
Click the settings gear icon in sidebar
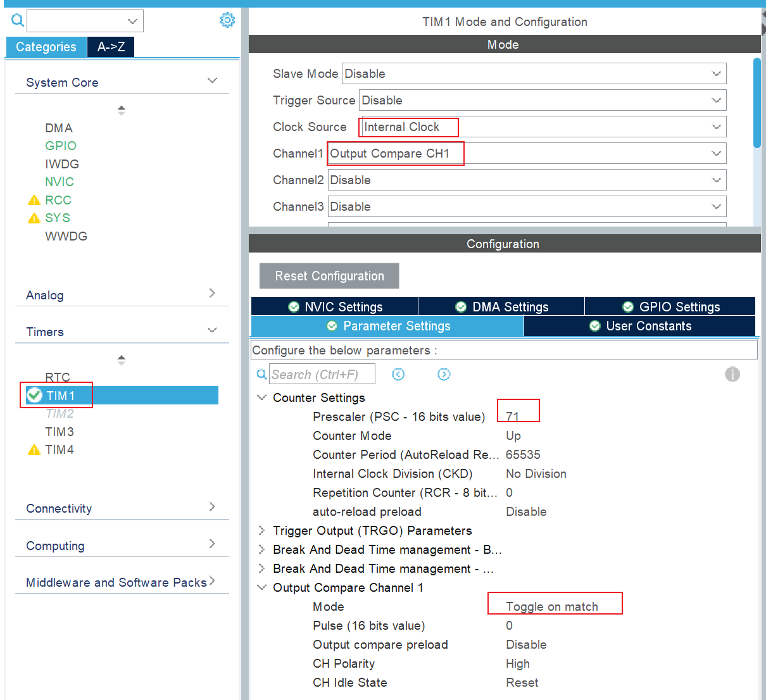[227, 20]
